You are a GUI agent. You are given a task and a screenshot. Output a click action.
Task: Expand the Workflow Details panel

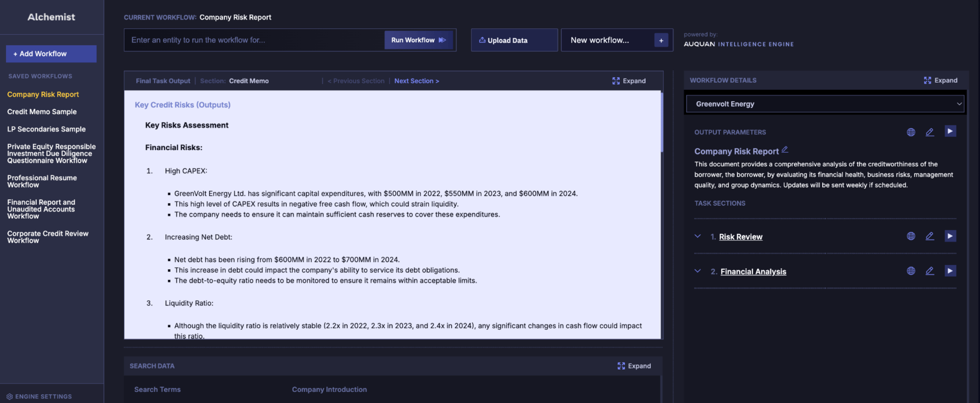coord(940,80)
